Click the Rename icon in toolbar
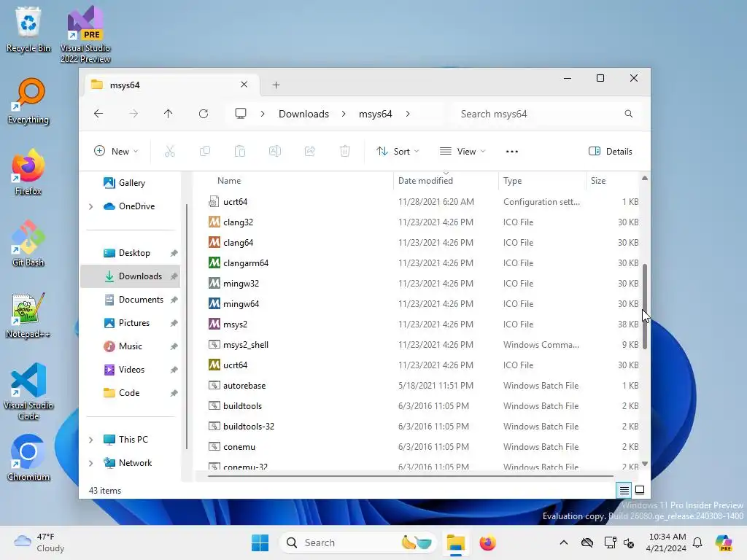747x560 pixels. coord(275,152)
